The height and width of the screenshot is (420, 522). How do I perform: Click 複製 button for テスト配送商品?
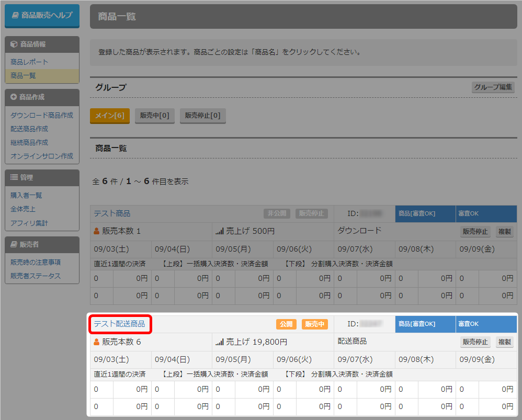(x=504, y=342)
